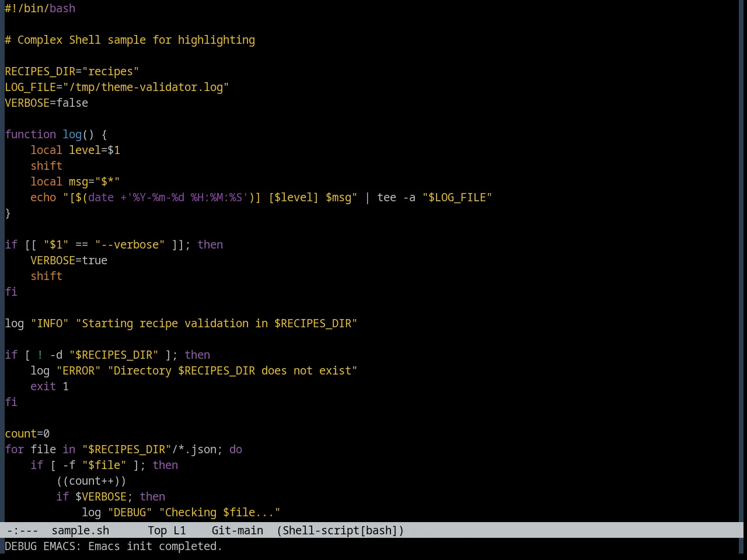Click the 'function' keyword before log()
The height and width of the screenshot is (560, 747).
point(30,134)
